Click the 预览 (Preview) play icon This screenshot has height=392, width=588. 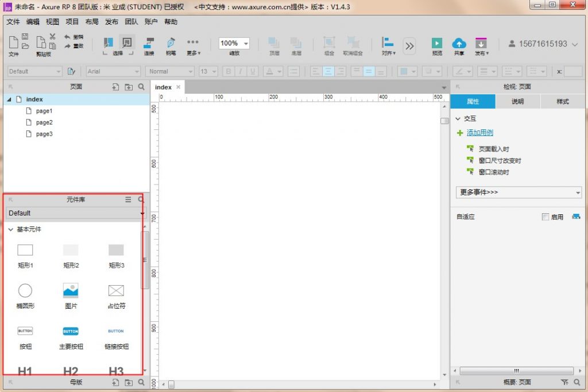(437, 44)
